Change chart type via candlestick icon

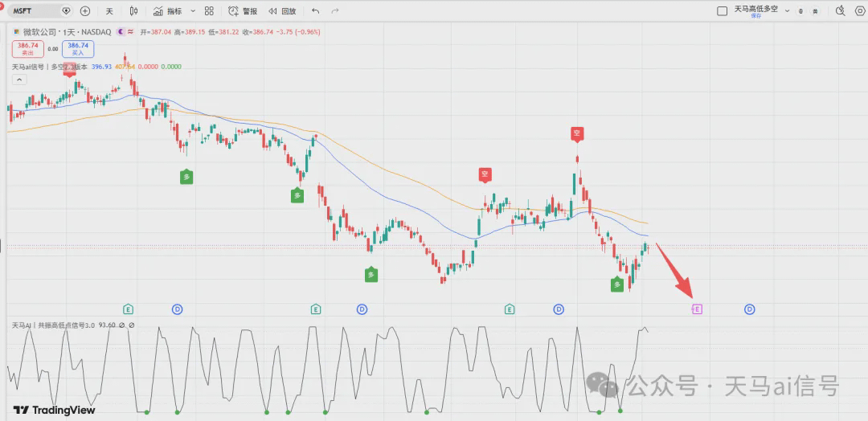pos(133,11)
